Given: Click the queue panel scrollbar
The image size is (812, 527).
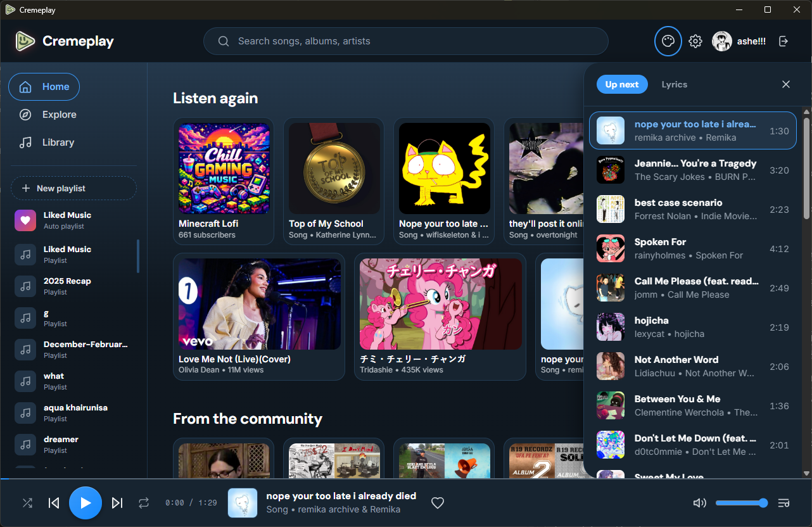Looking at the screenshot, I should pyautogui.click(x=806, y=168).
